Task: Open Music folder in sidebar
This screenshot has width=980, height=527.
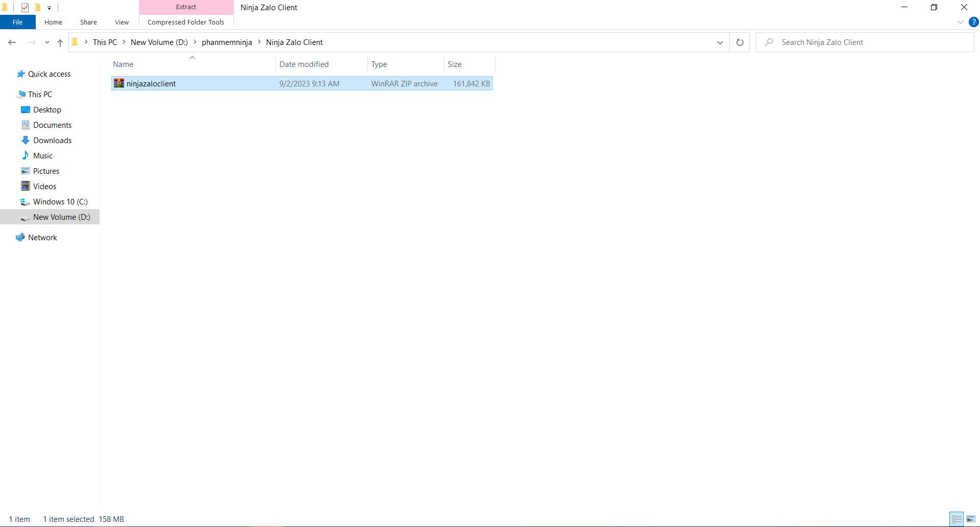Action: 43,156
